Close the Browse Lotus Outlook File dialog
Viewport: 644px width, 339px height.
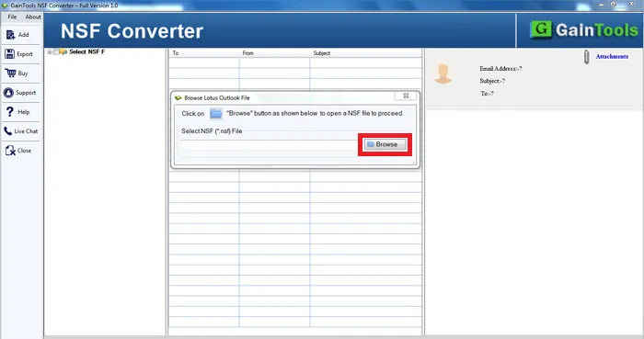[x=406, y=96]
